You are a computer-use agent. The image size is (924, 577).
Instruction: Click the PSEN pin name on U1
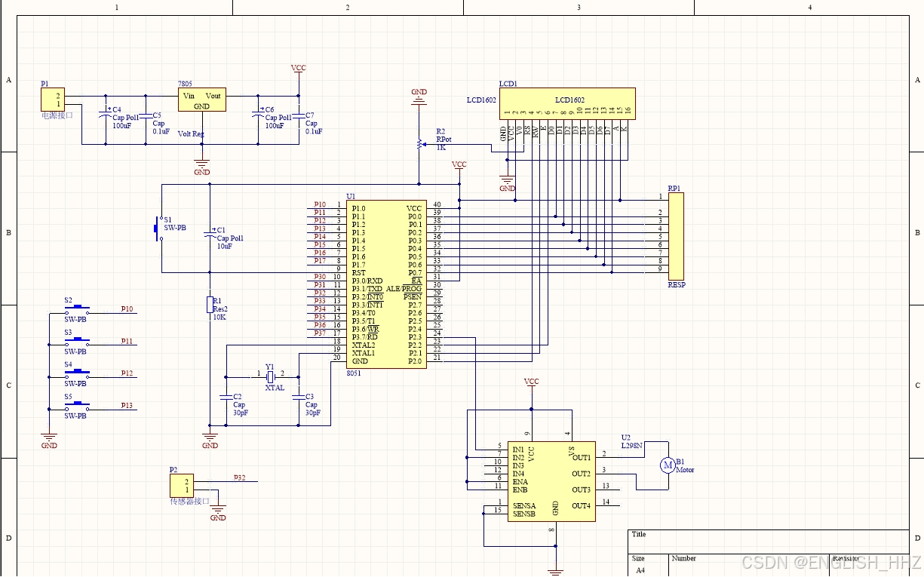[413, 296]
